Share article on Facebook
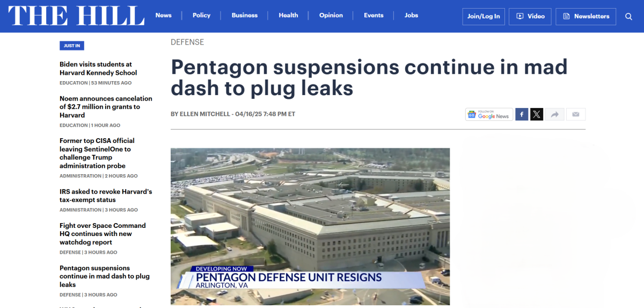Image resolution: width=644 pixels, height=308 pixels. tap(522, 114)
